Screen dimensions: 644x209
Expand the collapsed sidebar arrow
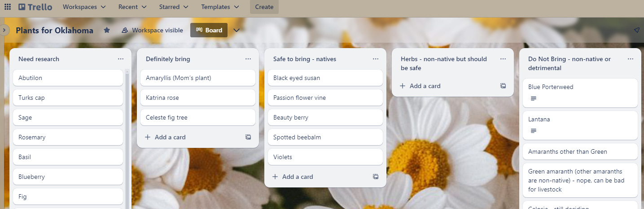point(4,30)
